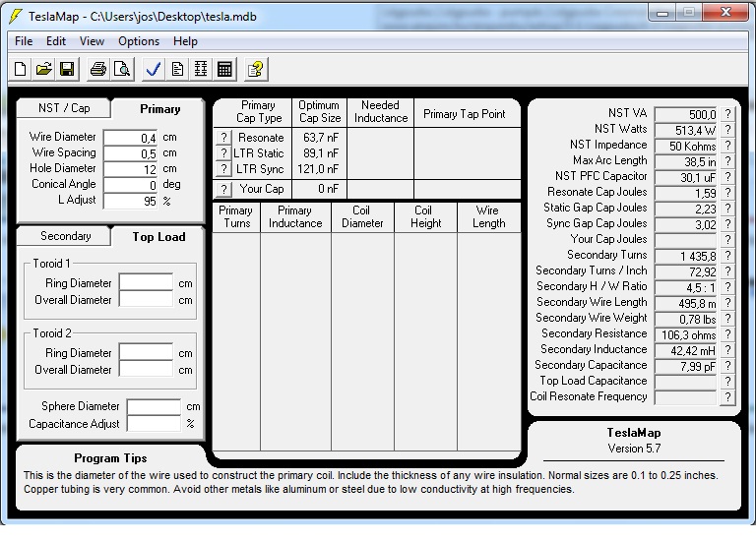Click the table chart toolbar icon
The height and width of the screenshot is (541, 756).
201,70
